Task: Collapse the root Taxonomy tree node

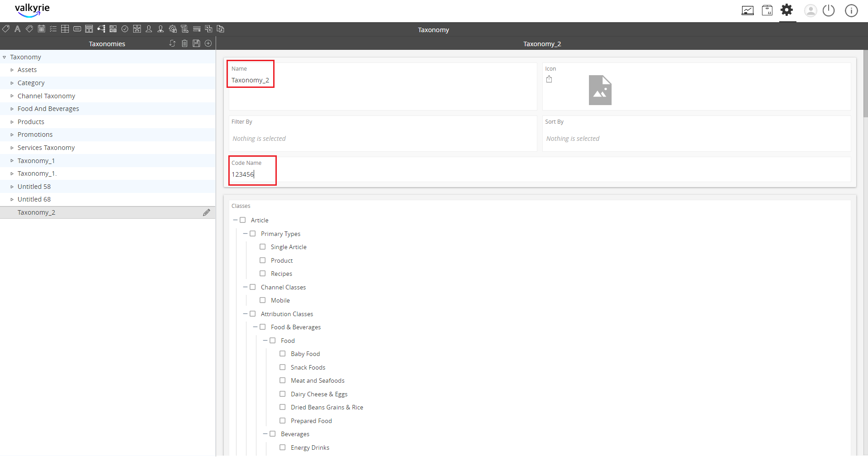Action: point(5,58)
